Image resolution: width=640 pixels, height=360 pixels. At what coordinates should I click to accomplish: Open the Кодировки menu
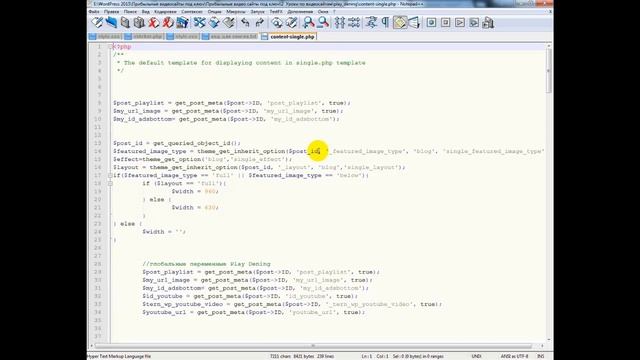pos(165,12)
